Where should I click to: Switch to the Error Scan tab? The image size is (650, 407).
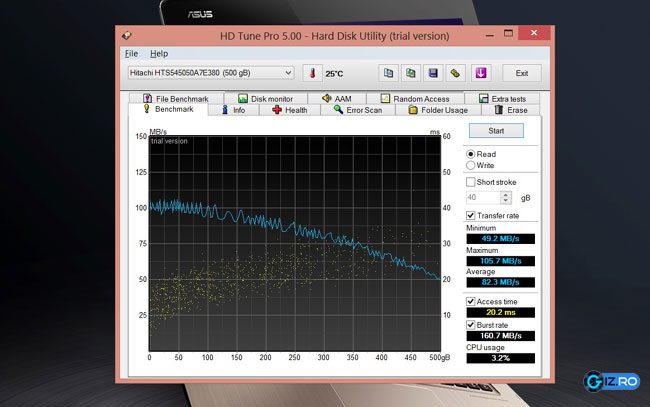tap(358, 110)
